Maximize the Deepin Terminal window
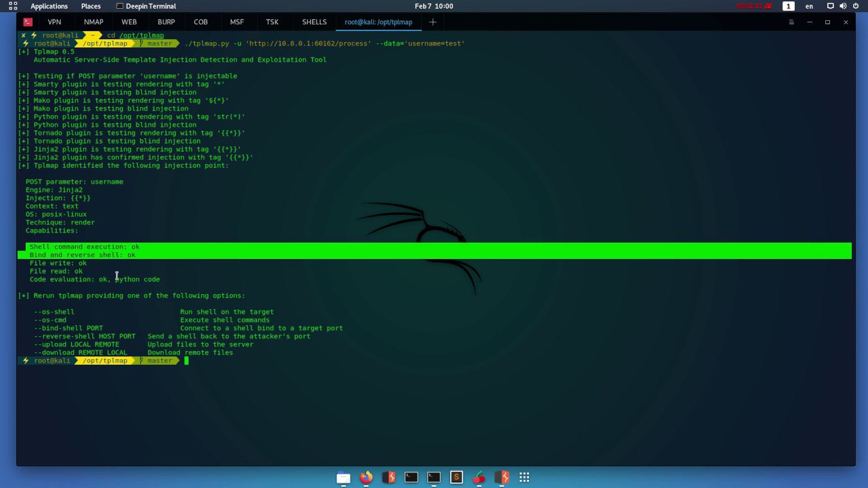The image size is (868, 488). pos(827,22)
